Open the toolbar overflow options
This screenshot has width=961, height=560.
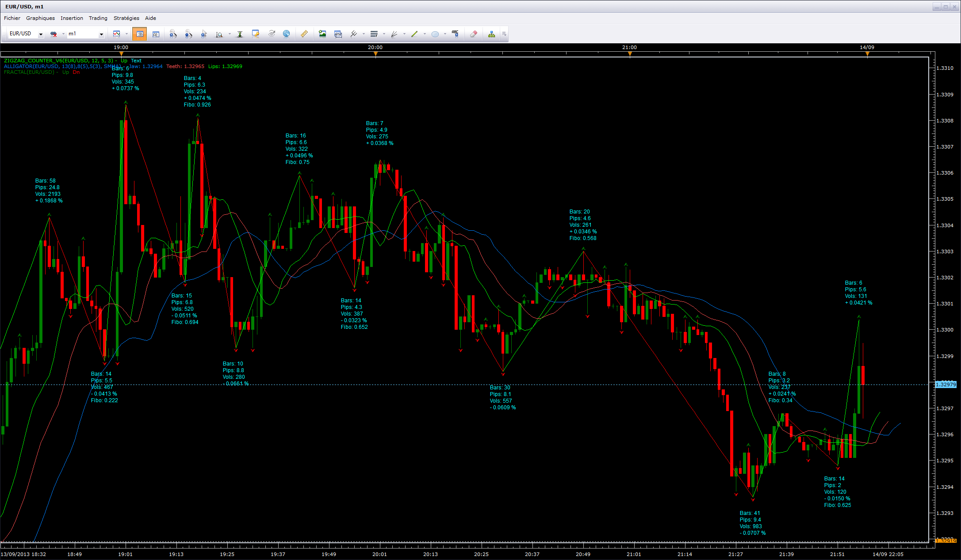[x=504, y=34]
